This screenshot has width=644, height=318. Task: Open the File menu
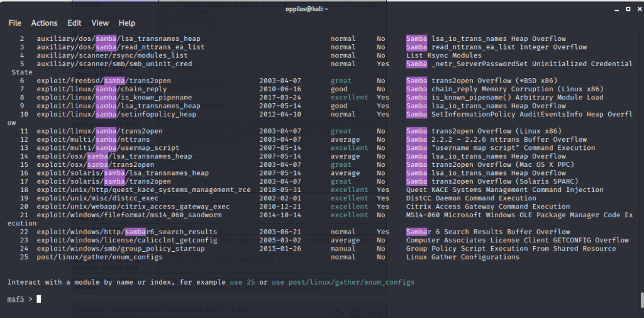click(15, 23)
